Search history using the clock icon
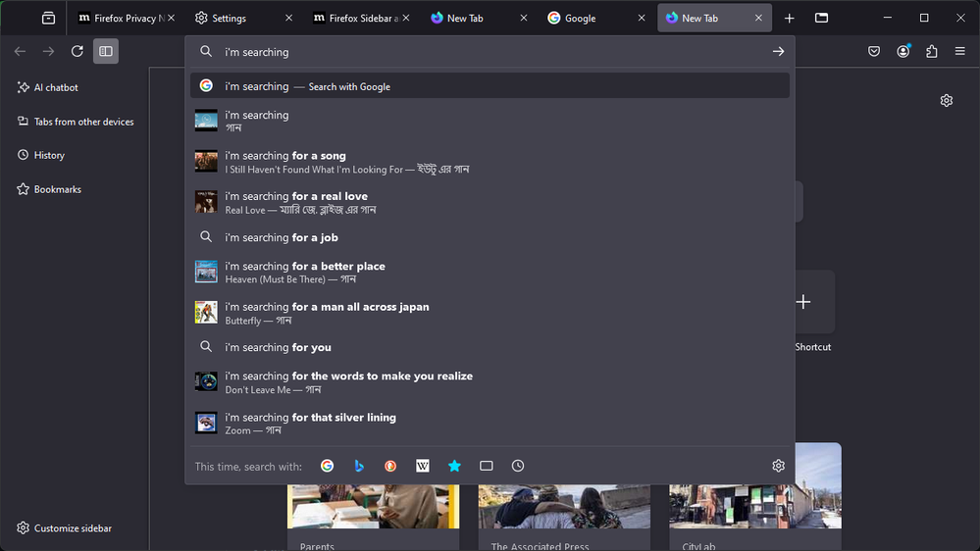Screen dimensions: 980x551 [518, 466]
